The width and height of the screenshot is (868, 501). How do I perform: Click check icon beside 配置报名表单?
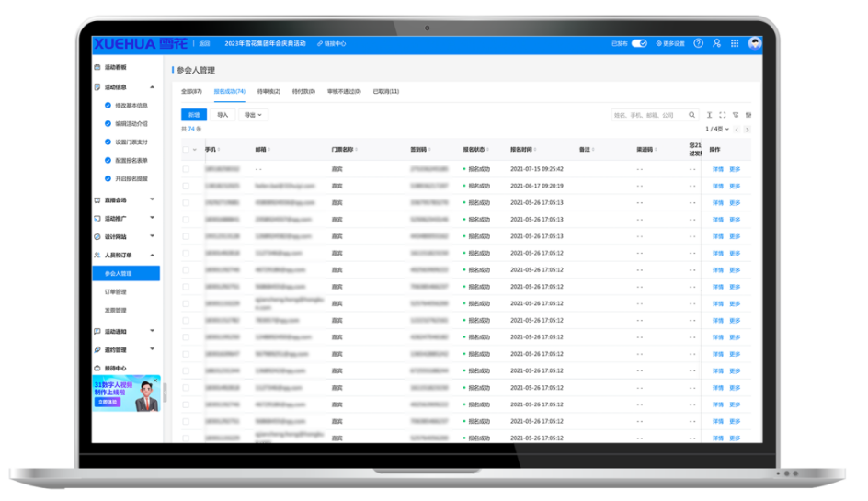tap(108, 161)
